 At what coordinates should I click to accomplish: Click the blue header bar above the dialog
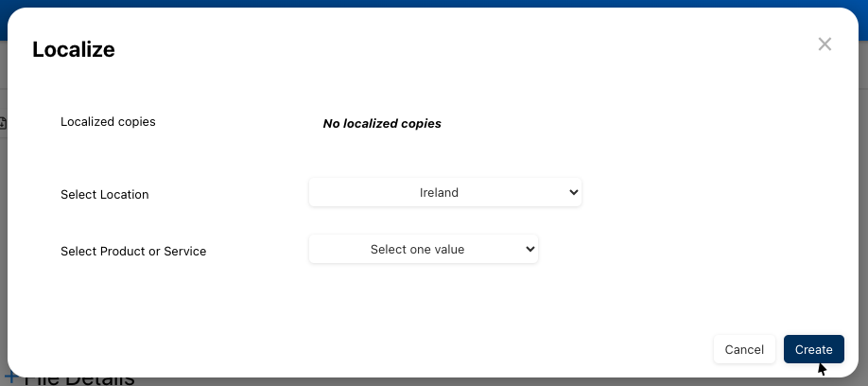coord(434,4)
